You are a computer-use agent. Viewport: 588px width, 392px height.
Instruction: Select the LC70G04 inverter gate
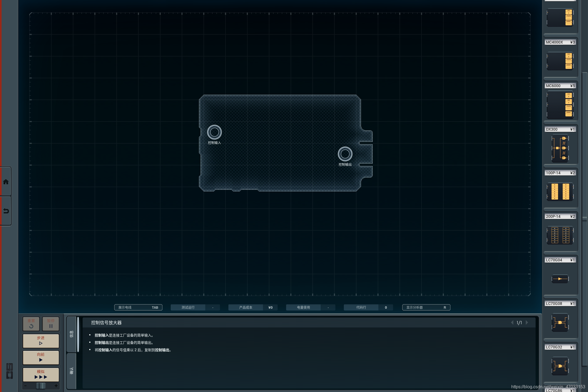(x=560, y=278)
